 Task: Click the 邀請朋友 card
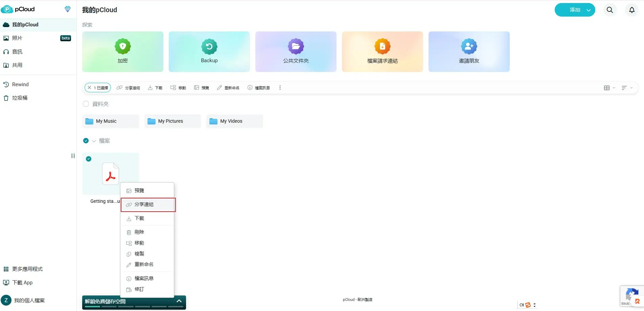469,51
